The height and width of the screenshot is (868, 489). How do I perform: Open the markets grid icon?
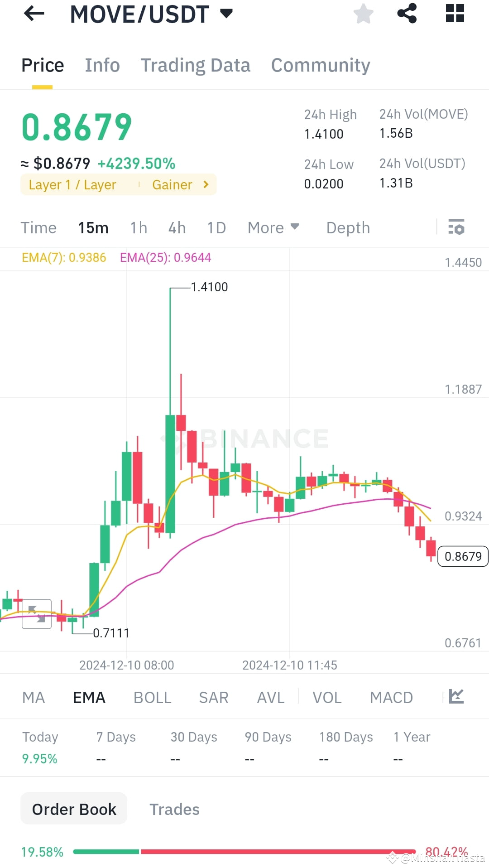tap(455, 14)
